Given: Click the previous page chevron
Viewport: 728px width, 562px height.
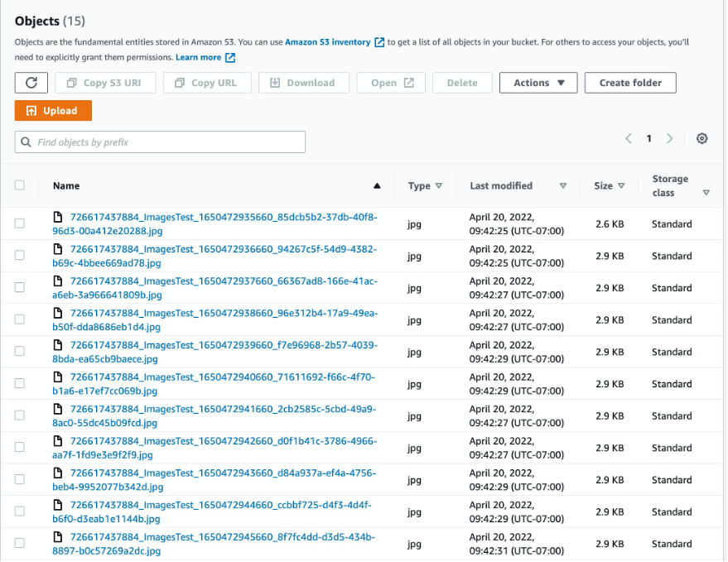Looking at the screenshot, I should [x=628, y=138].
